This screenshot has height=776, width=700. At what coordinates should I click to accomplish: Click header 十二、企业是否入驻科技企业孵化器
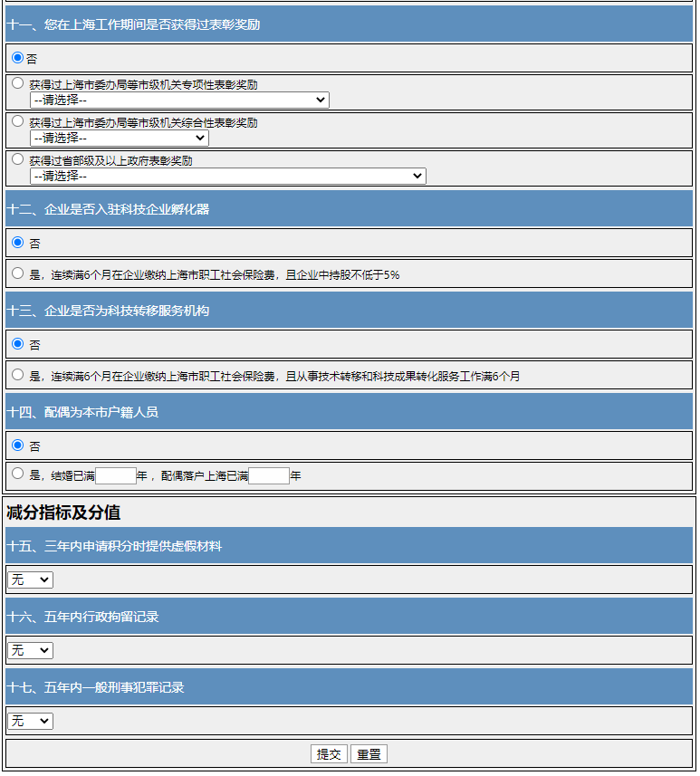[x=349, y=209]
